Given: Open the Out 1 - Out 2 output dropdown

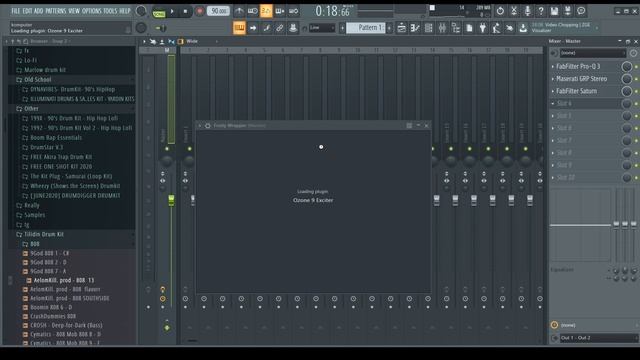Looking at the screenshot, I should click(598, 338).
